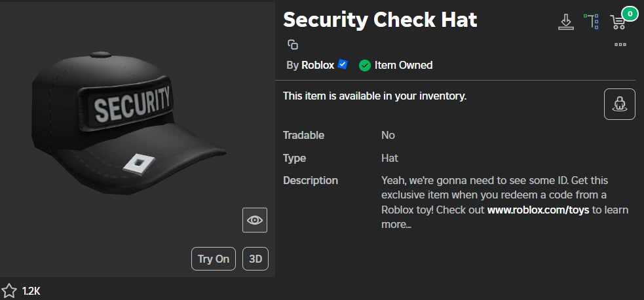Open the www.roblox.com/toys link
Image resolution: width=644 pixels, height=300 pixels.
pos(539,210)
